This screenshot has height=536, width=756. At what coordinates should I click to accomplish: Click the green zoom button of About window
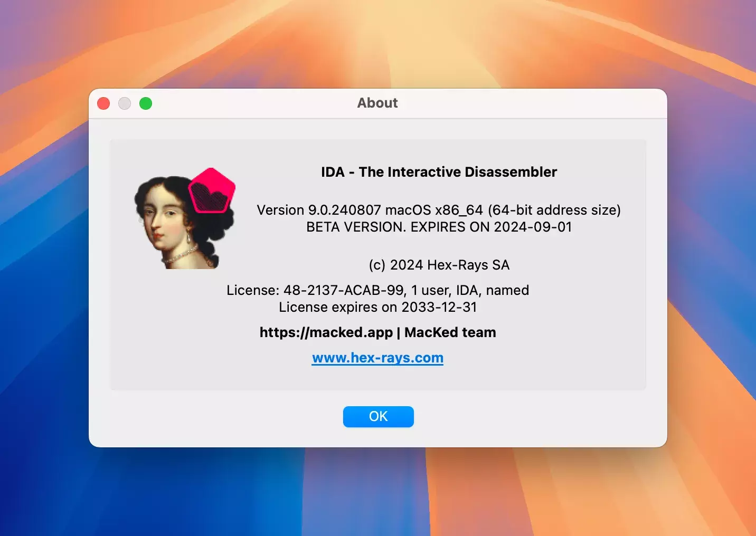146,103
